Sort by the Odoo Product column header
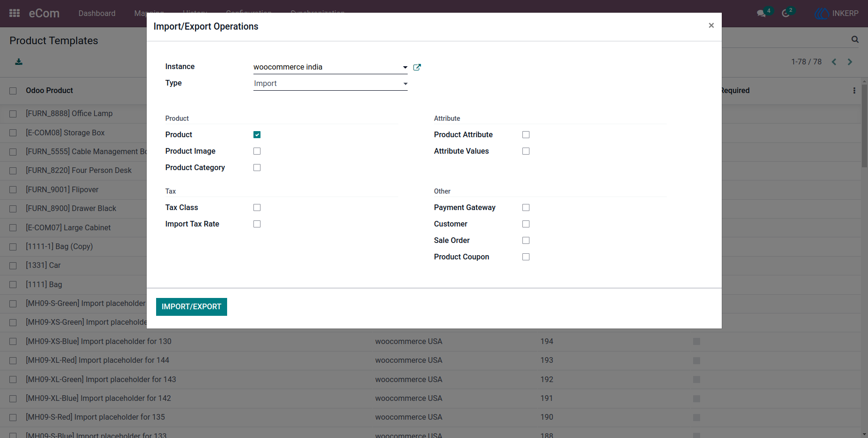Image resolution: width=868 pixels, height=438 pixels. [49, 90]
